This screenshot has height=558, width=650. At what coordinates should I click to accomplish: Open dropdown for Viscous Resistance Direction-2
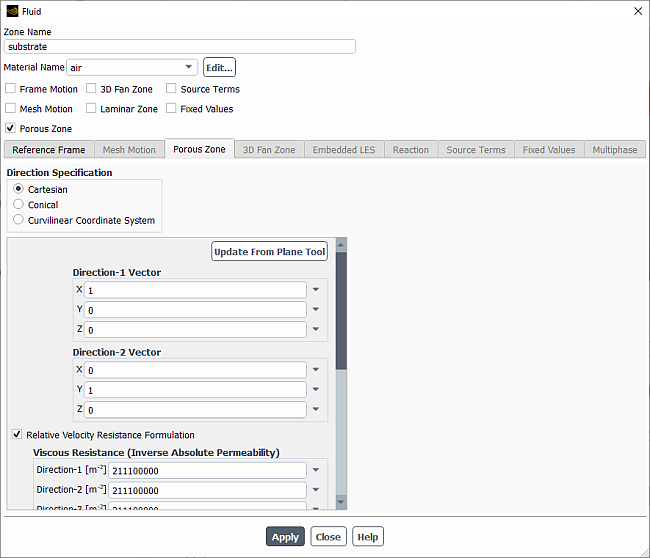[316, 490]
